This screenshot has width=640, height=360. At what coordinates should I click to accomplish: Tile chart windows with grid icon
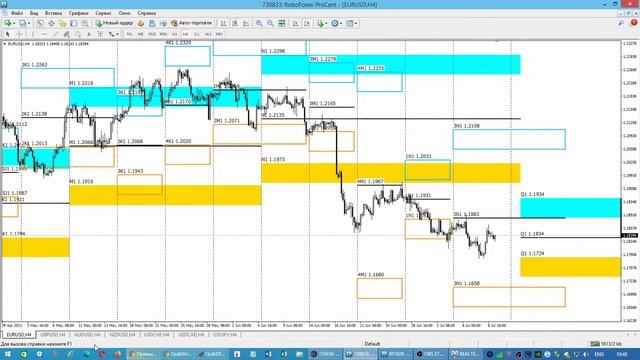282,23
